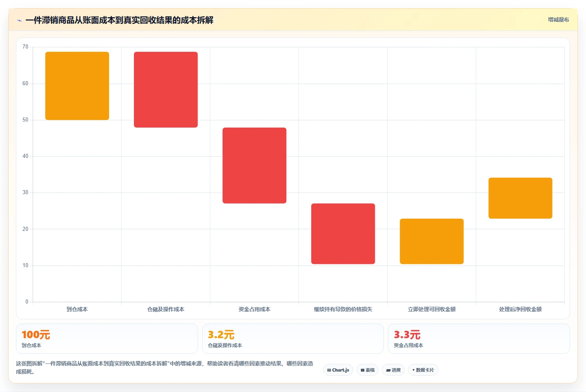Viewport: 586px width, 392px height.
Task: Click the 3.2元 仓储及操作成本 data card
Action: [x=293, y=339]
